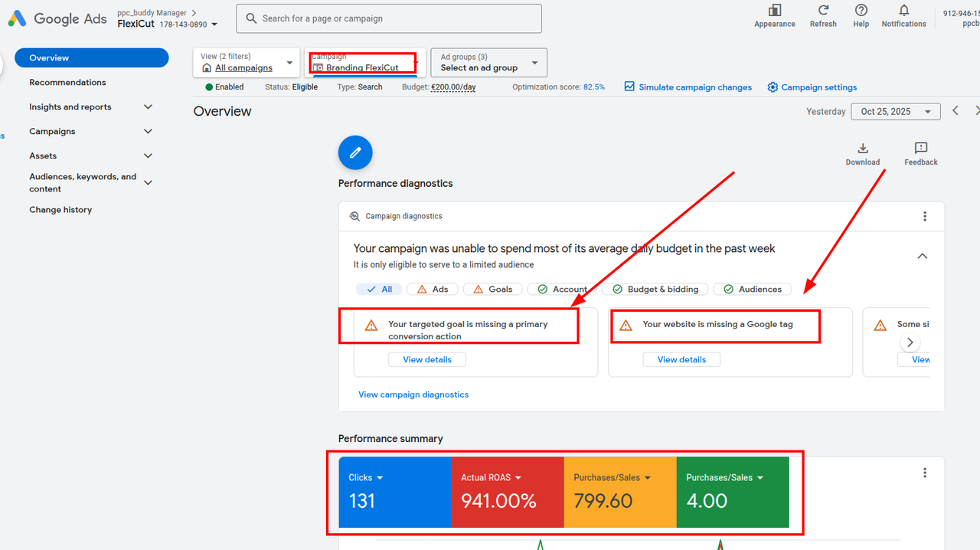Image resolution: width=980 pixels, height=550 pixels.
Task: Click the search for page or campaign field
Action: (389, 18)
